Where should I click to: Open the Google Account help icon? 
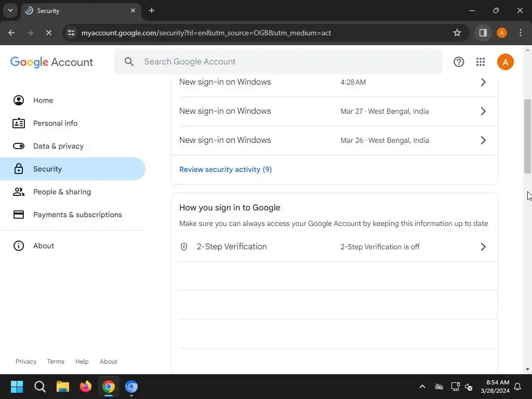pos(459,62)
